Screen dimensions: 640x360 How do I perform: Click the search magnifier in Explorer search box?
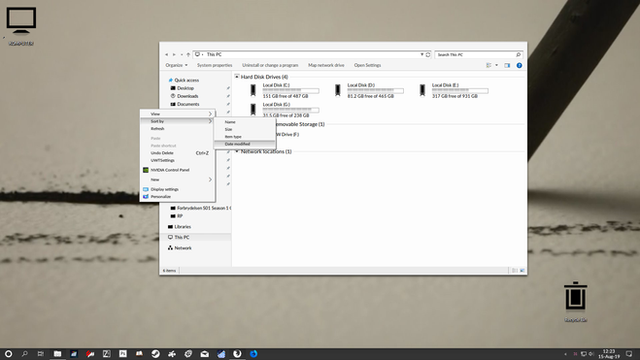point(518,54)
